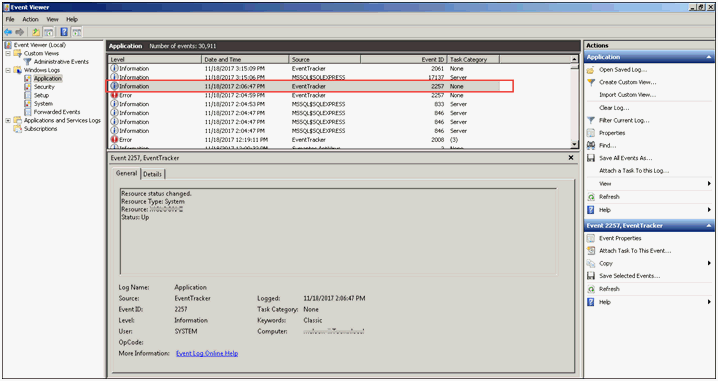Click the info icon of event 2061 row
This screenshot has width=718, height=381.
tap(114, 69)
